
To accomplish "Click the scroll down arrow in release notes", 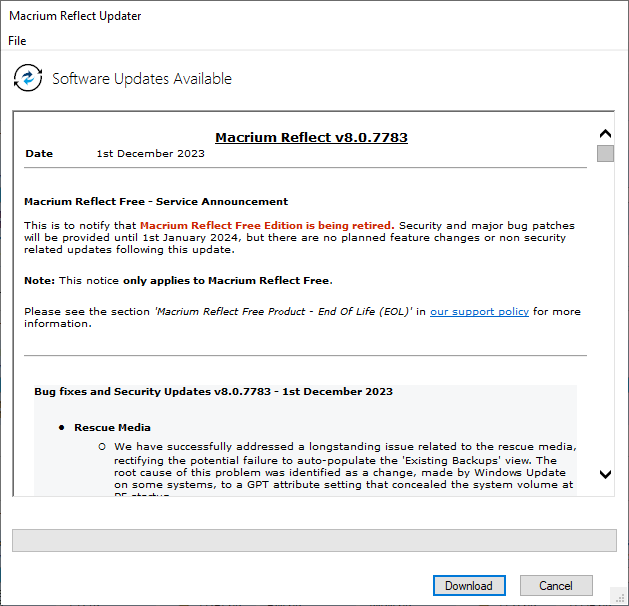I will [x=605, y=474].
